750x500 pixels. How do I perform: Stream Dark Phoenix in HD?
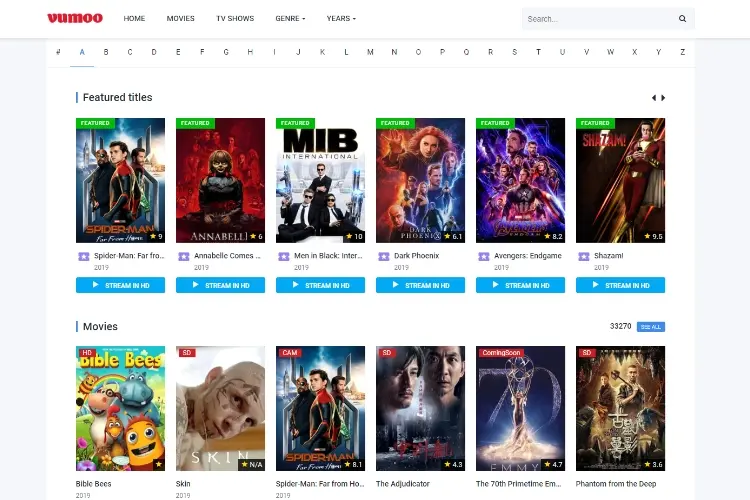point(420,285)
